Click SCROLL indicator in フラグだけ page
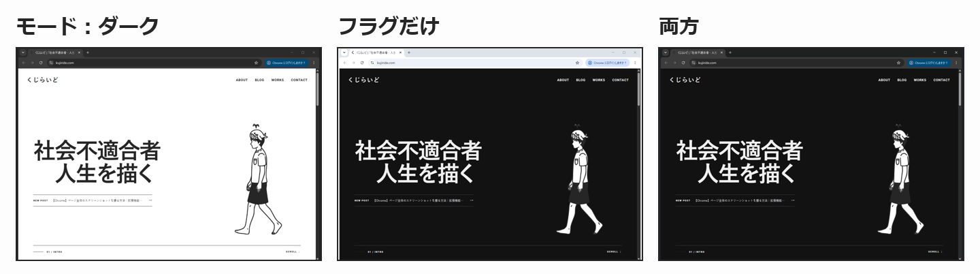Screen dimensions: 980x274 point(614,252)
